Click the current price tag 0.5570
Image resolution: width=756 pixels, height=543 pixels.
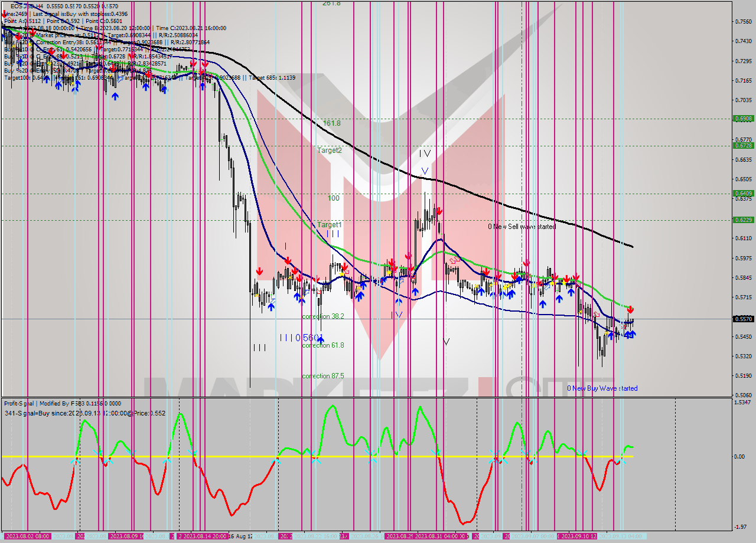743,319
